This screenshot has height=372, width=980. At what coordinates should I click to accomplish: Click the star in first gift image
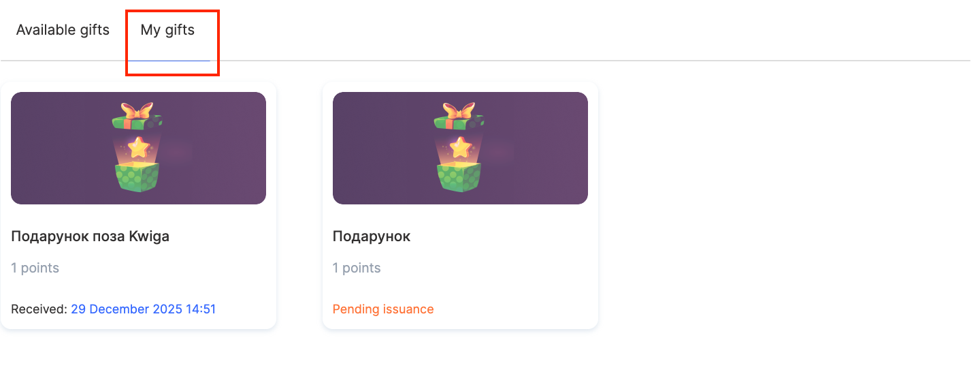click(x=139, y=146)
